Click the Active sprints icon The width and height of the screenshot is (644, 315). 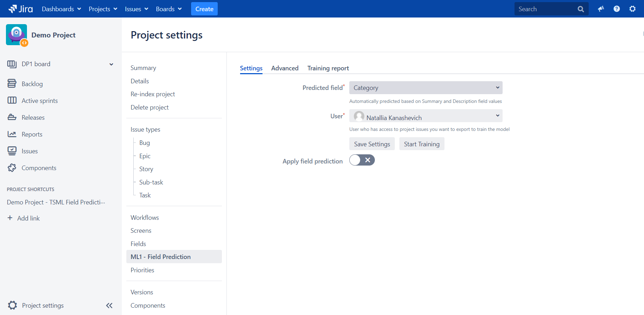12,100
